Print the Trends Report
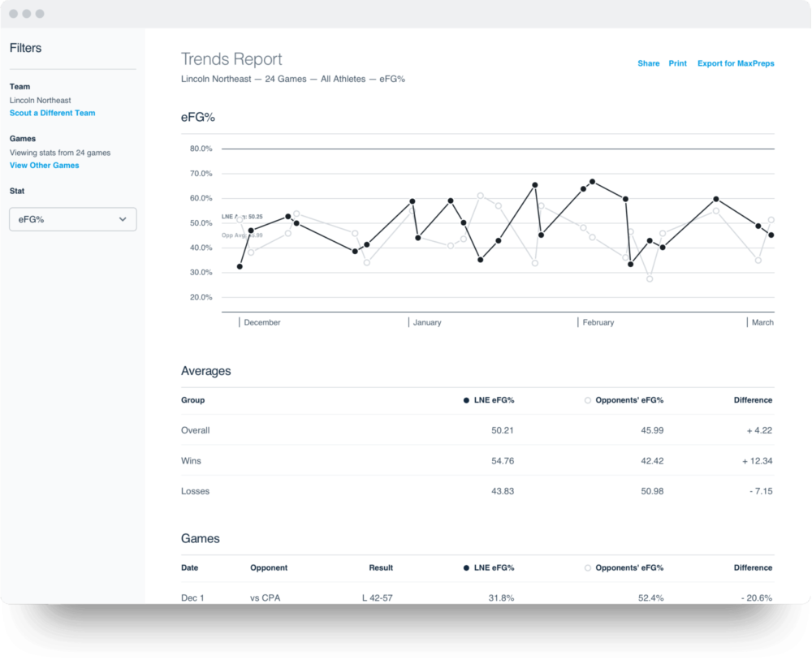This screenshot has height=660, width=812. click(x=677, y=63)
